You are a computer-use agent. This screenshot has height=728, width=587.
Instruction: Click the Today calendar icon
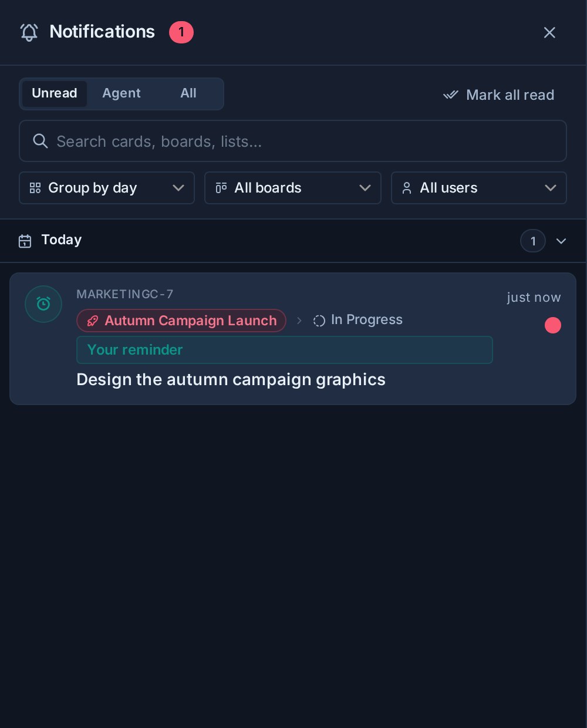25,241
